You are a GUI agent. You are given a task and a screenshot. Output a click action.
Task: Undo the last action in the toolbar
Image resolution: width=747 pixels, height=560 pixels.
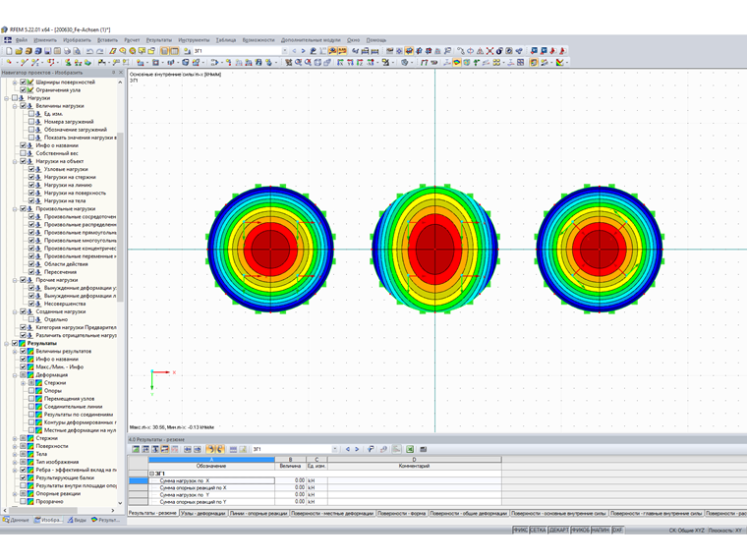tap(89, 51)
